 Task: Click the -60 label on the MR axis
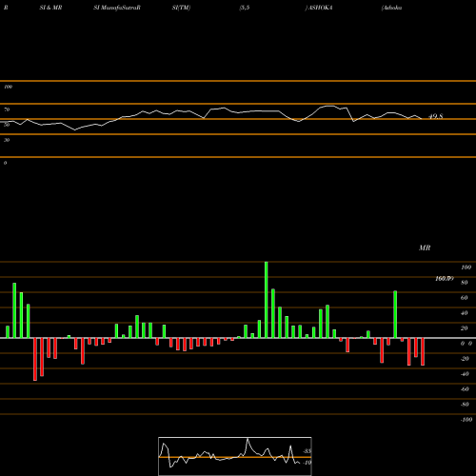(465, 389)
